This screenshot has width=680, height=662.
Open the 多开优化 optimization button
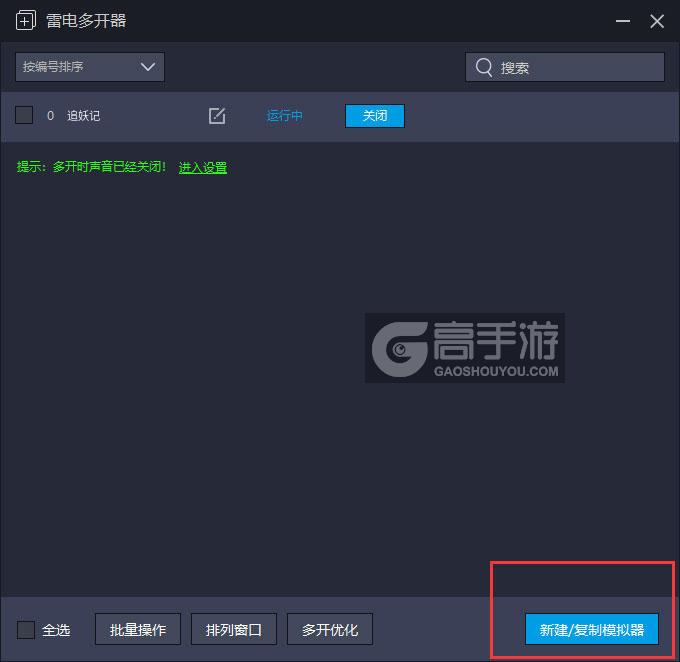(x=330, y=629)
